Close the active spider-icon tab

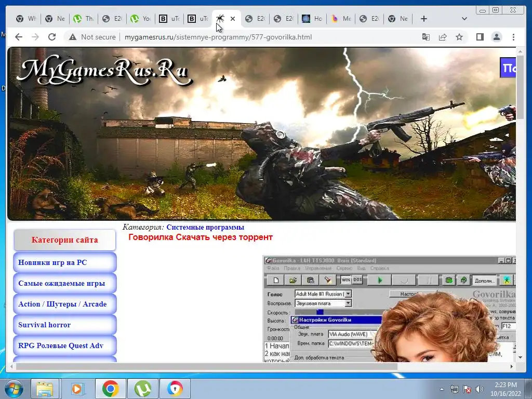tap(233, 19)
